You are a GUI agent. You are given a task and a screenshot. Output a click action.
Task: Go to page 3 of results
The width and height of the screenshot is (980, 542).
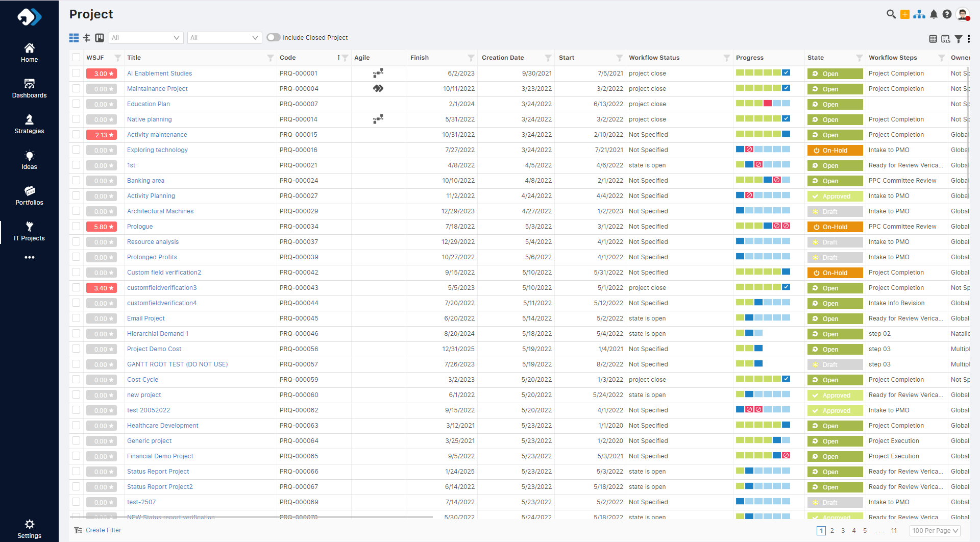(x=843, y=531)
